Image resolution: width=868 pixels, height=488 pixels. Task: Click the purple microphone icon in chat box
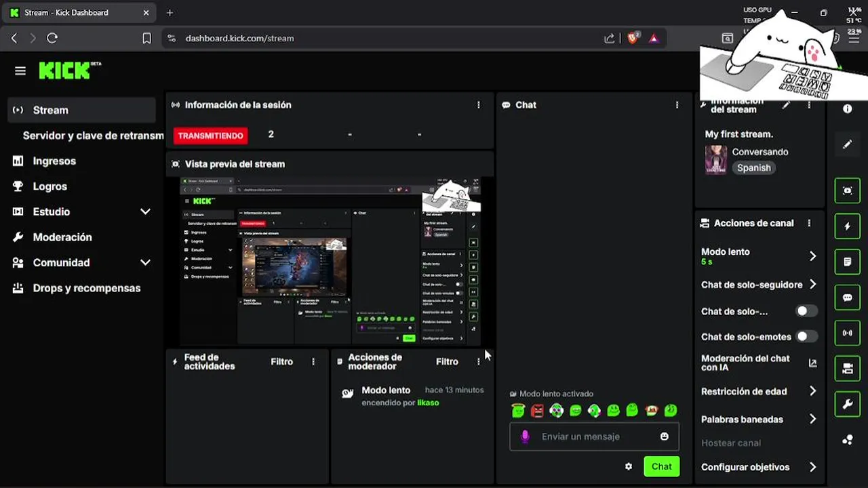525,436
